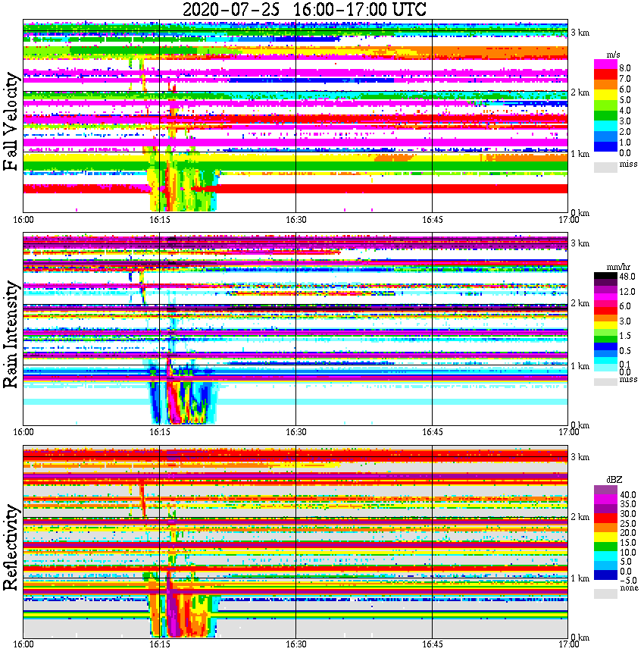Click the "Rain Intensity" vertical axis label

[x=11, y=334]
